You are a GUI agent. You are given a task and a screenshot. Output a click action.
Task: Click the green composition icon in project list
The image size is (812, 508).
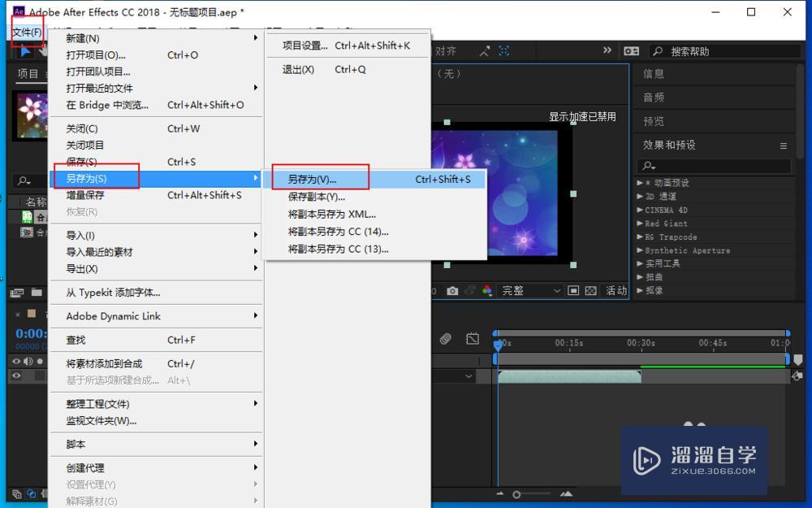(x=27, y=217)
